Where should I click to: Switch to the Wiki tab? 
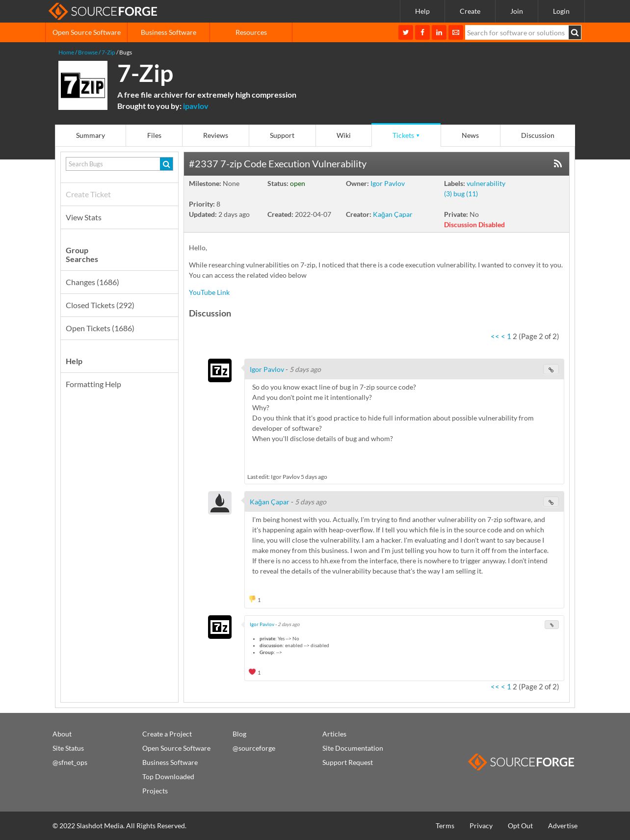[x=343, y=135]
